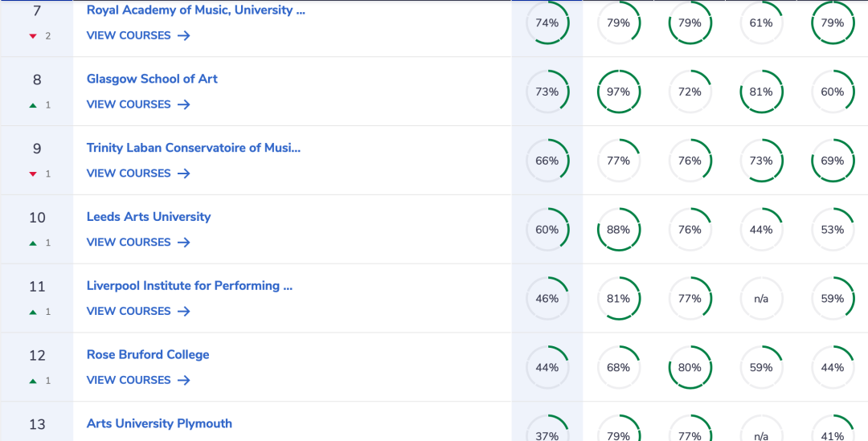The height and width of the screenshot is (441, 868).
Task: Click the n/a circle in Liverpool Institute row
Action: 761,299
